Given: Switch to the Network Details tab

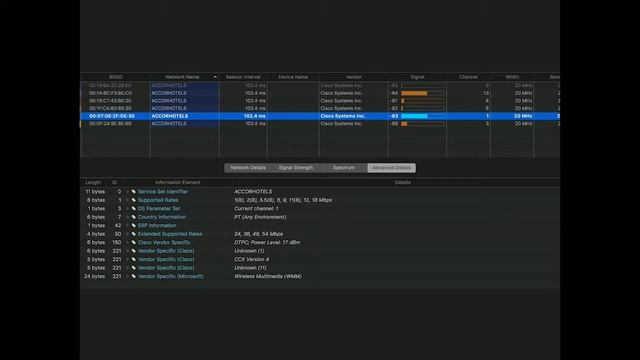Looking at the screenshot, I should (x=248, y=168).
